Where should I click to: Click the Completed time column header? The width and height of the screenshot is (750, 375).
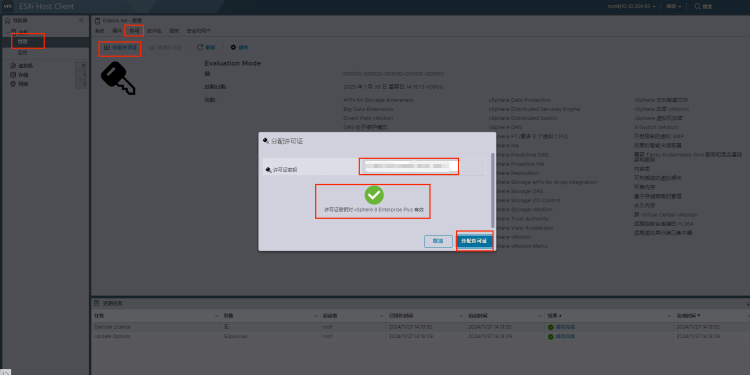pyautogui.click(x=689, y=316)
